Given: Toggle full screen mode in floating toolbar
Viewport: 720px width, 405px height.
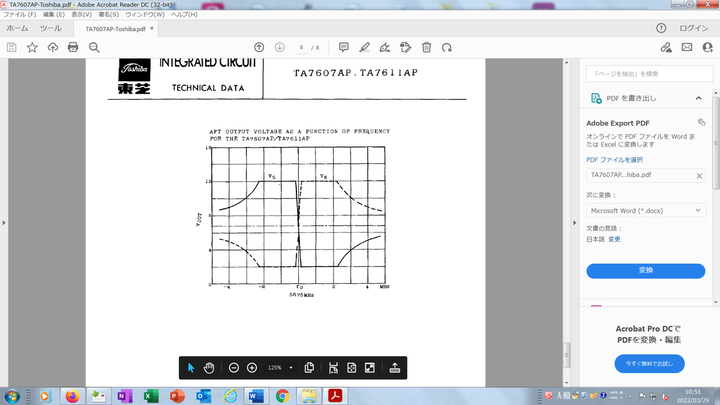Looking at the screenshot, I should tap(369, 367).
